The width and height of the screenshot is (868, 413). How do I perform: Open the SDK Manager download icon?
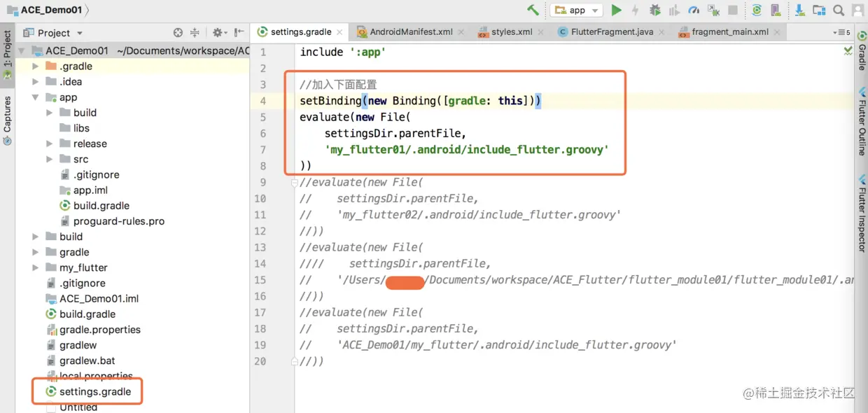(799, 10)
